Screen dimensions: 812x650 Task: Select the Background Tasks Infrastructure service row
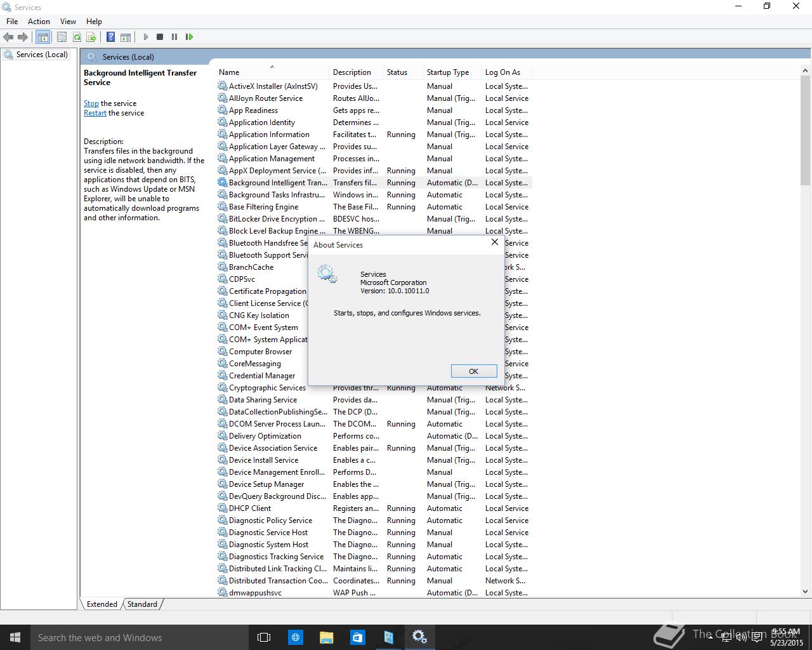pos(374,195)
